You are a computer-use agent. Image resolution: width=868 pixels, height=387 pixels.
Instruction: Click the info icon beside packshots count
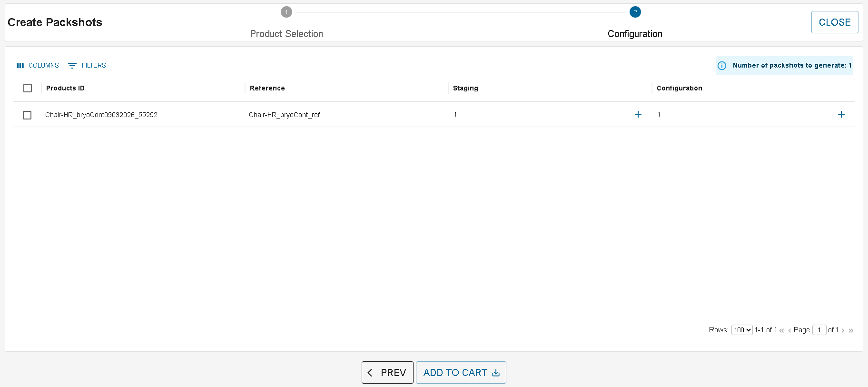(721, 66)
